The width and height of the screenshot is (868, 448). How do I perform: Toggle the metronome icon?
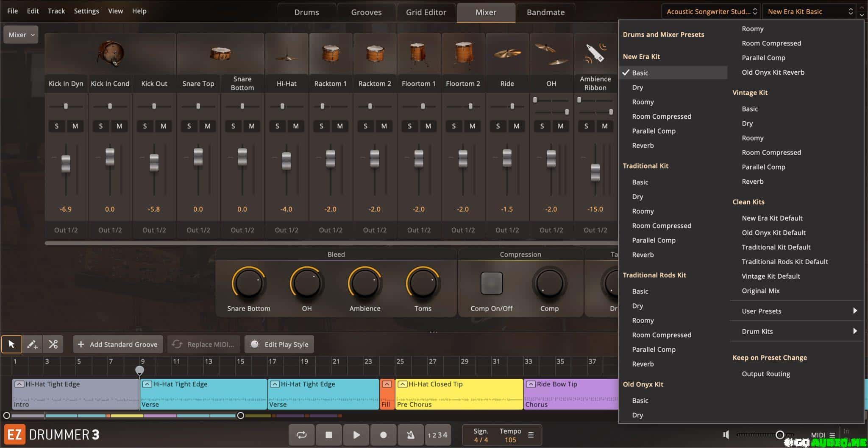410,435
